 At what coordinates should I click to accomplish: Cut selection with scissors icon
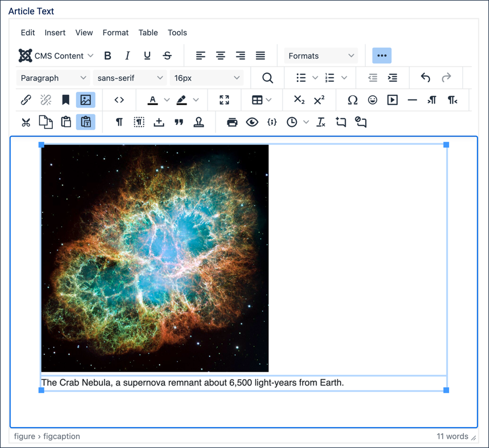(26, 122)
